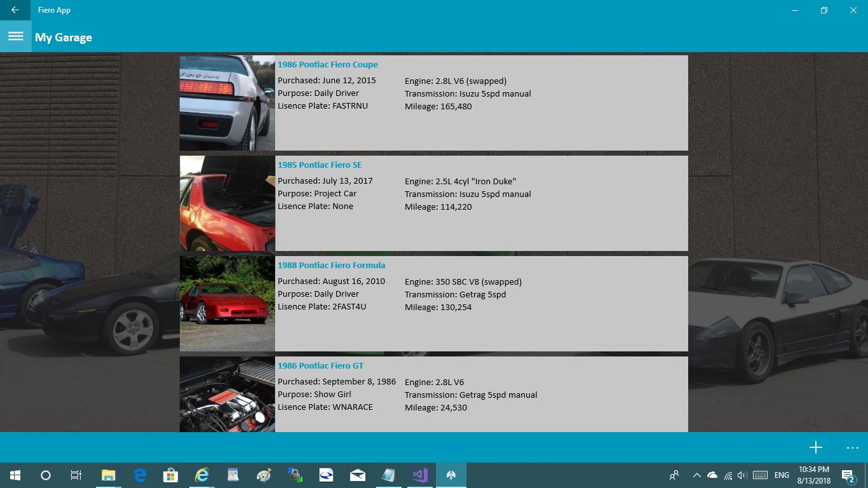
Task: Open the 1986 Pontiac Fiero Coupe link
Action: 328,64
